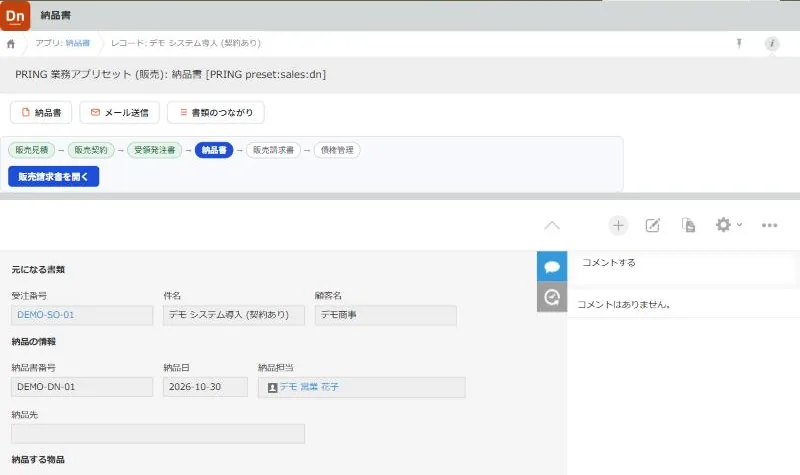The width and height of the screenshot is (800, 475).
Task: Click the 販売請求書を開く button
Action: coord(54,177)
